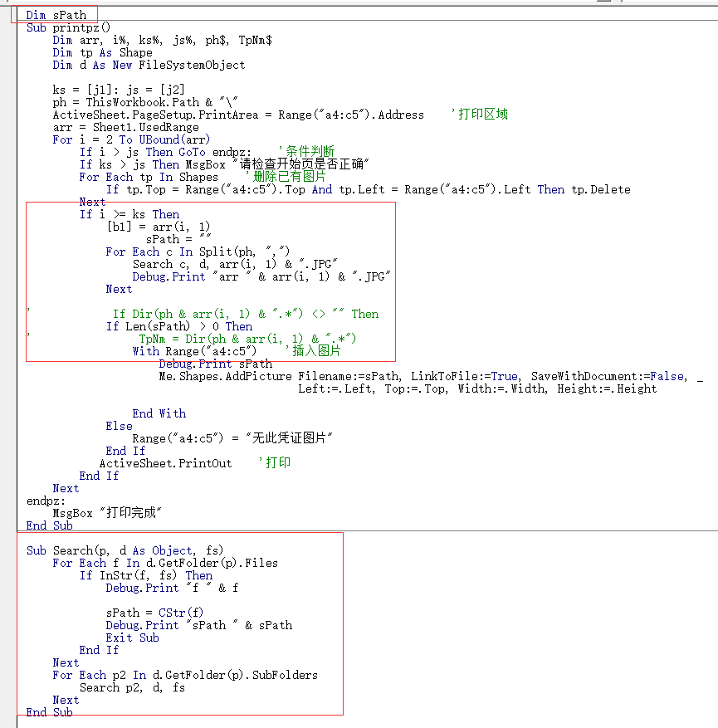
Task: Click 'Search c, d, arr(i, 1)' call line
Action: coord(235,265)
